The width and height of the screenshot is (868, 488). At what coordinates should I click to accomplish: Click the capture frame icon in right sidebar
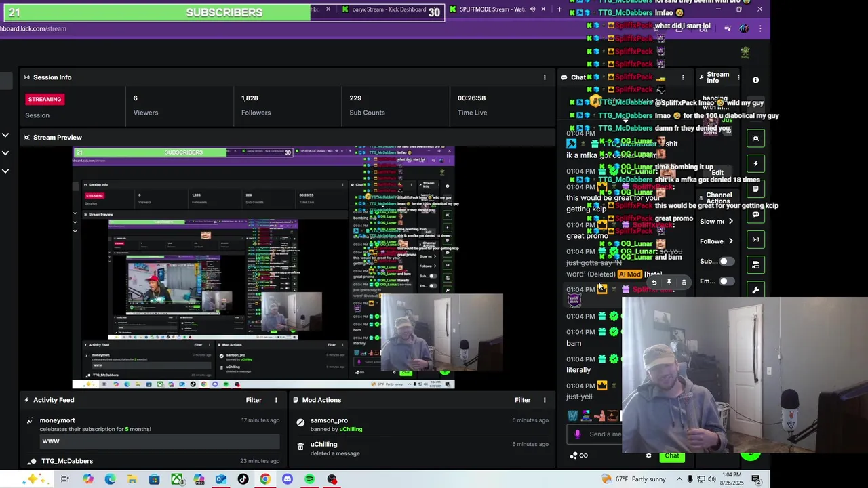755,138
